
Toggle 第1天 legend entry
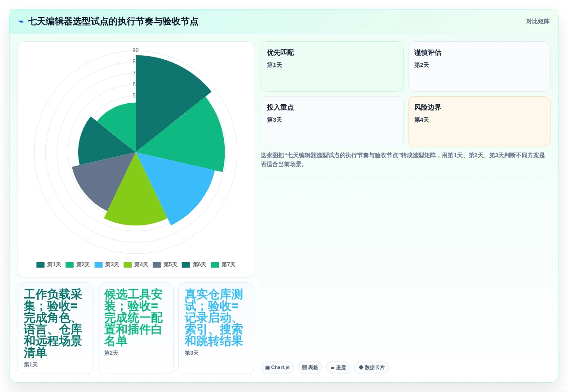click(49, 265)
